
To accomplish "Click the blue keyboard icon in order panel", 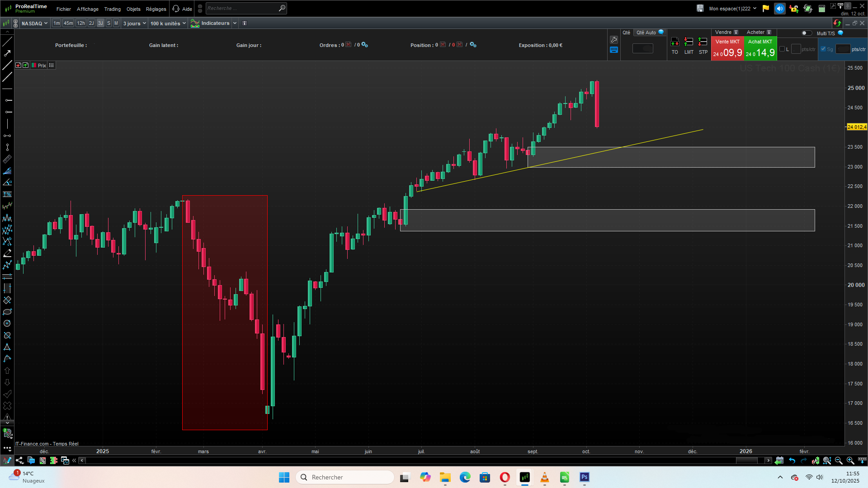I will 614,50.
